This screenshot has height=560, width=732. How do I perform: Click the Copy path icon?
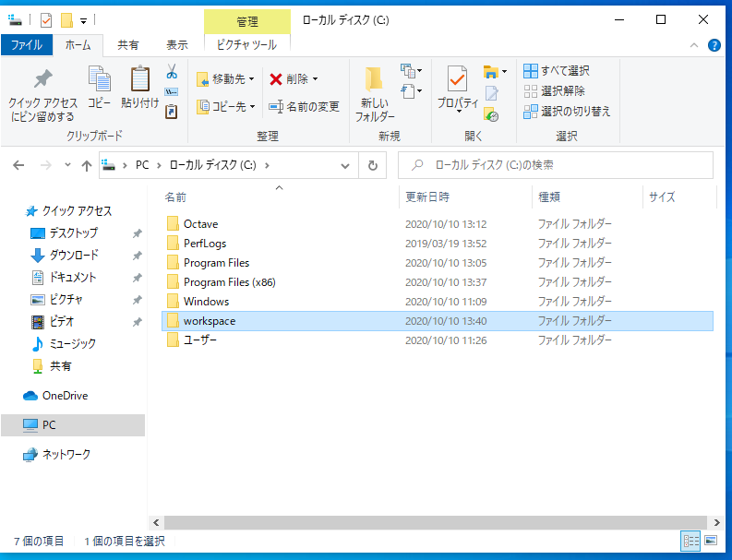pyautogui.click(x=172, y=91)
